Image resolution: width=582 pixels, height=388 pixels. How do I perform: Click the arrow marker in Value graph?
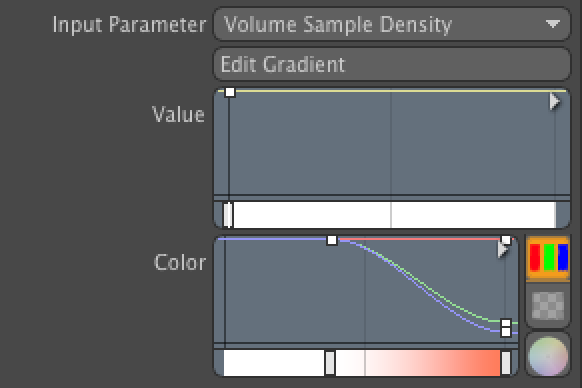pos(554,101)
